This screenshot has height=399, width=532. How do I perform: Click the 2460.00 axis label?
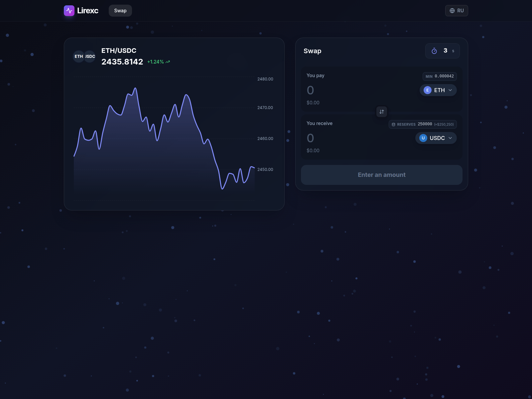click(265, 139)
